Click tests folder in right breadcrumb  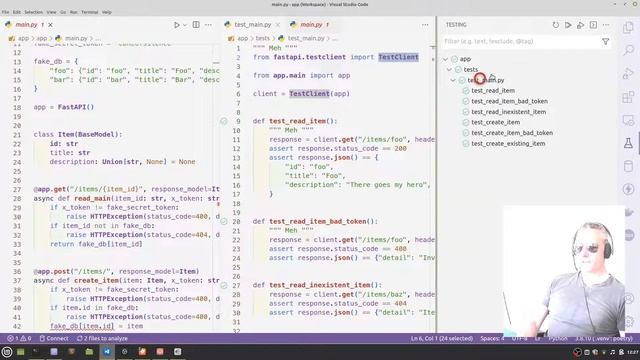pyautogui.click(x=262, y=38)
